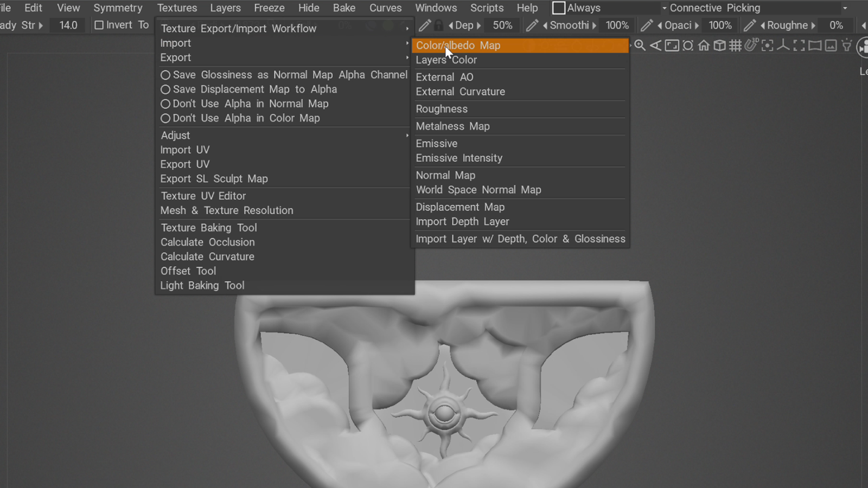Toggle the Always checkbox

(559, 8)
